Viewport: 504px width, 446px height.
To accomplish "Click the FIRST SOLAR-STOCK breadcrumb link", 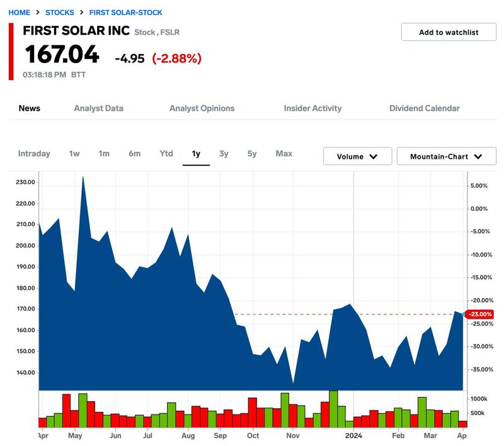I will 125,13.
